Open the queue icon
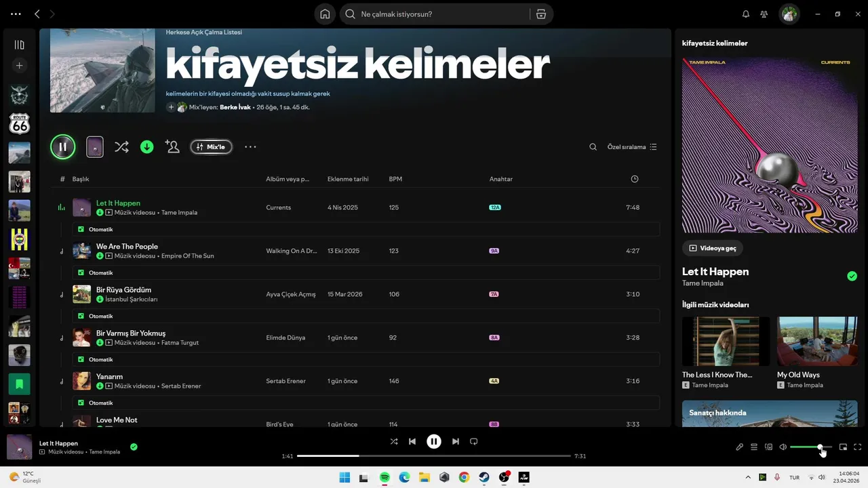 (x=754, y=447)
